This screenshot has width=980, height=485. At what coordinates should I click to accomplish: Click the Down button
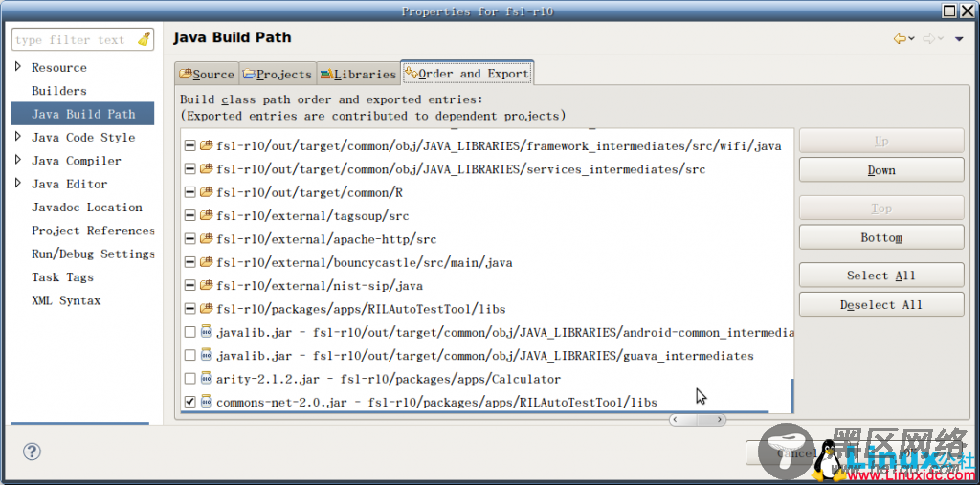(x=881, y=170)
